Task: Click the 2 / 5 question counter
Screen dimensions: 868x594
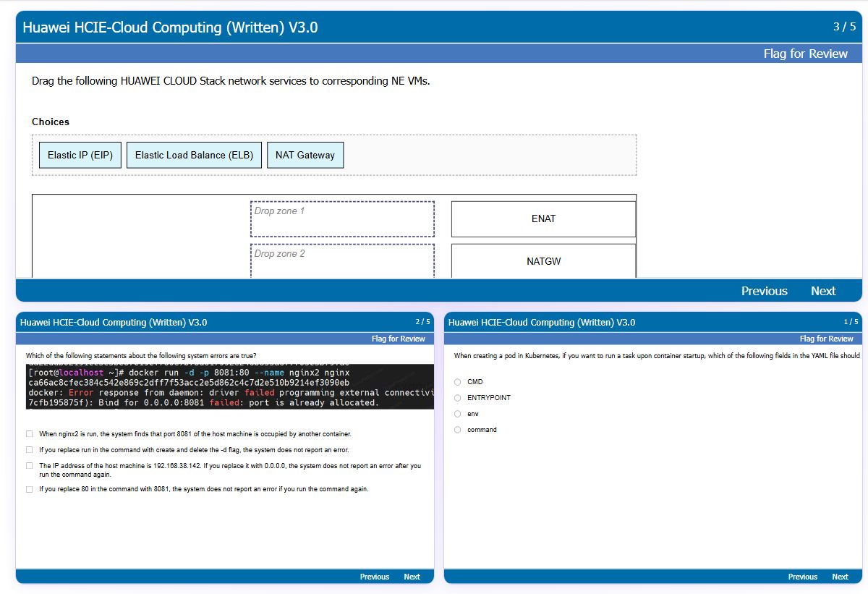Action: point(422,322)
